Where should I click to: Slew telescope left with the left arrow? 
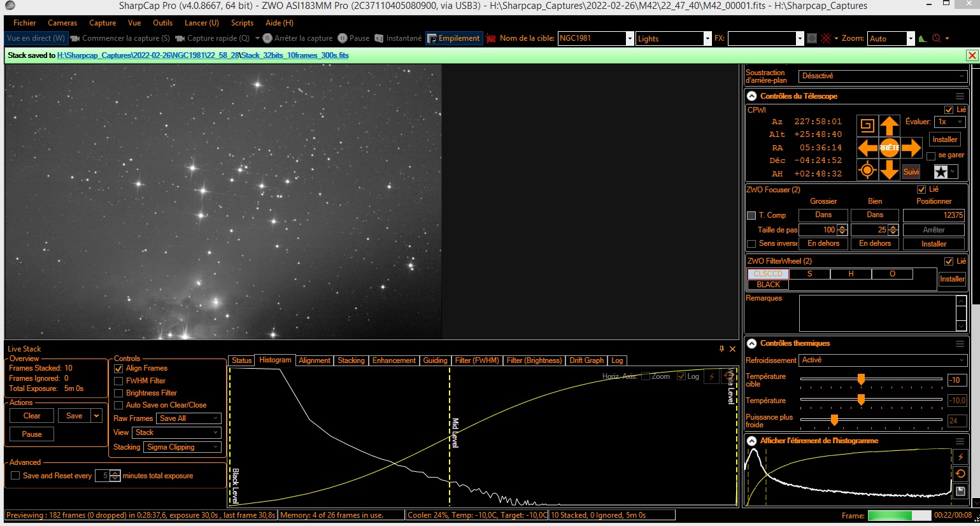click(867, 148)
